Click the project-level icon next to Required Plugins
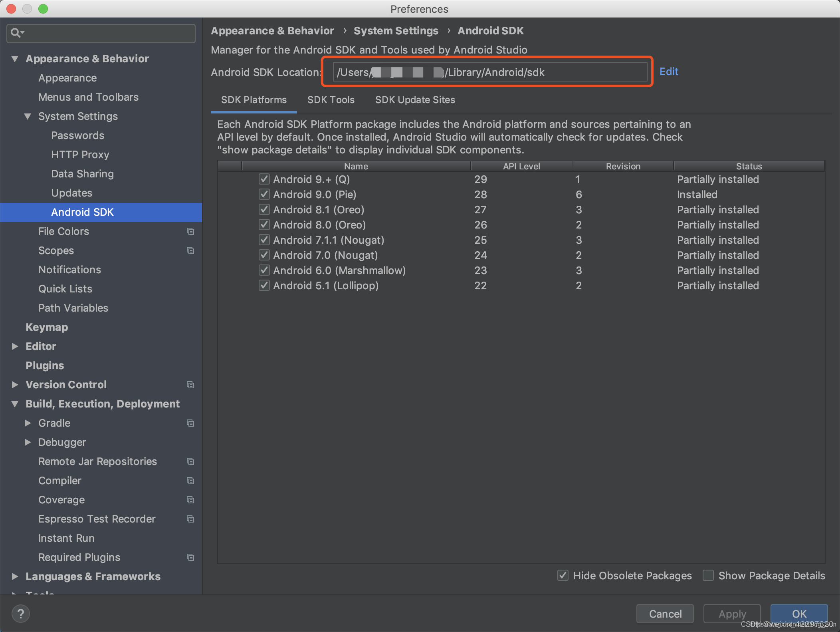Image resolution: width=840 pixels, height=632 pixels. pos(190,557)
